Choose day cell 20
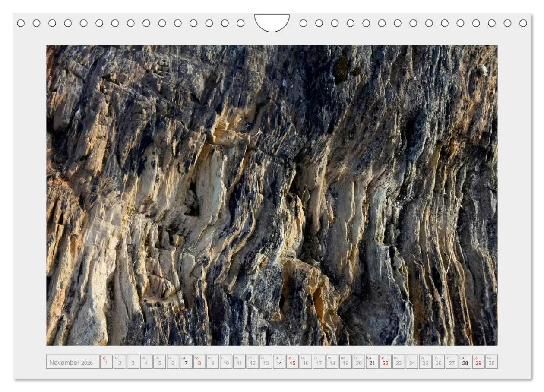Image resolution: width=544 pixels, height=392 pixels. click(359, 362)
